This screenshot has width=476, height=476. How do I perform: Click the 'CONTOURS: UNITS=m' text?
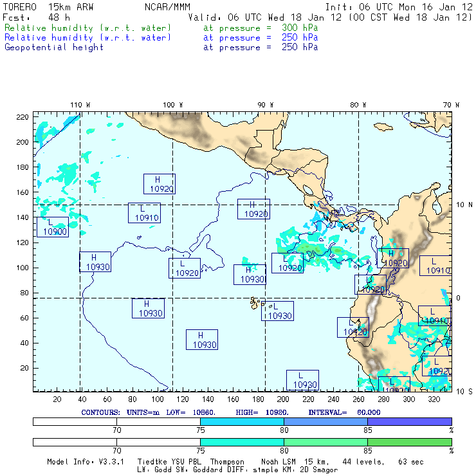click(x=120, y=412)
